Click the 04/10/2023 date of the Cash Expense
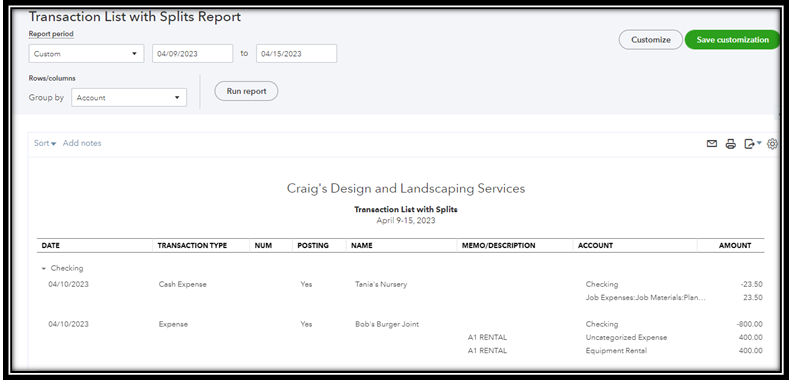Image resolution: width=789 pixels, height=381 pixels. (68, 284)
